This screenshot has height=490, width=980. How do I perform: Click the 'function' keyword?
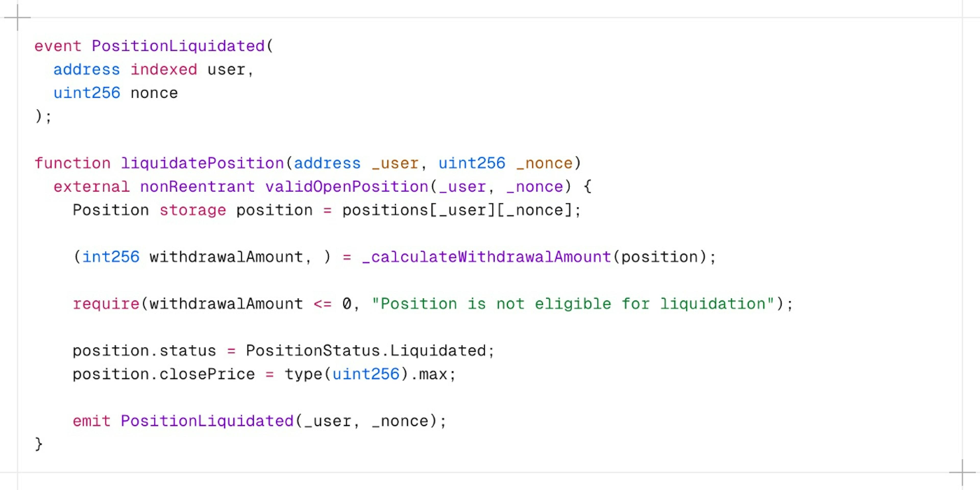[x=72, y=163]
